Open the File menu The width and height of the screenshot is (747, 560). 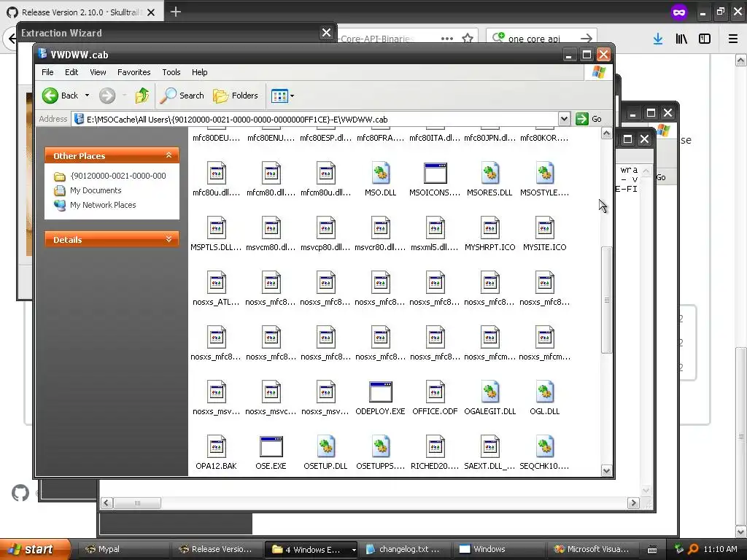47,72
